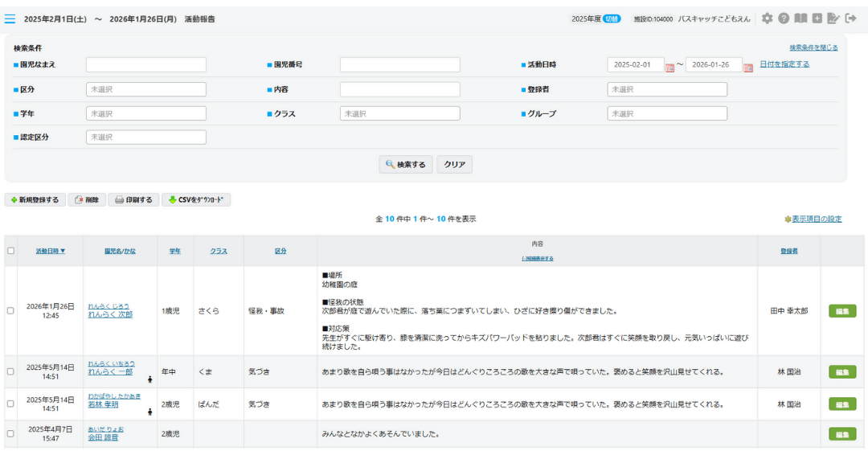Sort by 園児名/かな column header
This screenshot has width=868, height=455.
coord(120,251)
